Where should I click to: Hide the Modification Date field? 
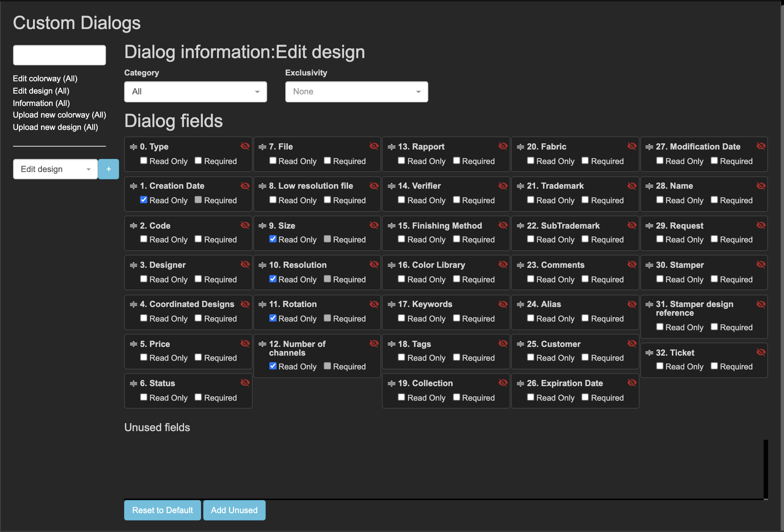point(761,146)
